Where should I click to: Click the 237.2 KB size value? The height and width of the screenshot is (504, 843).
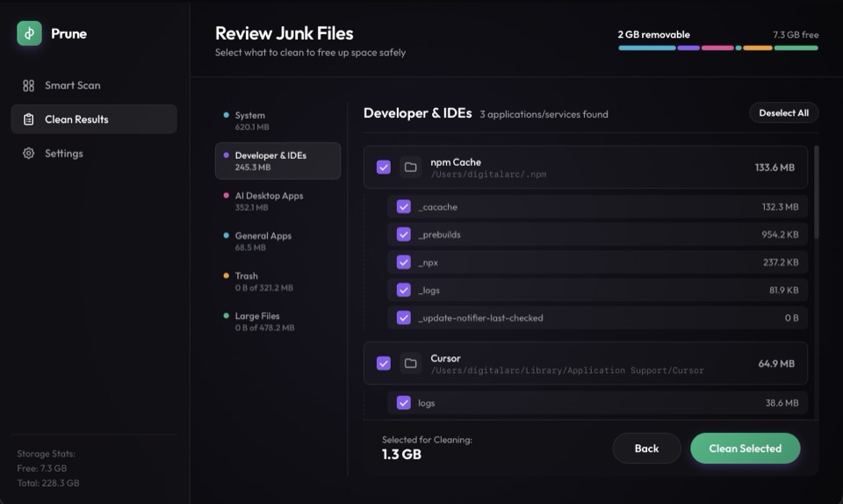(780, 263)
